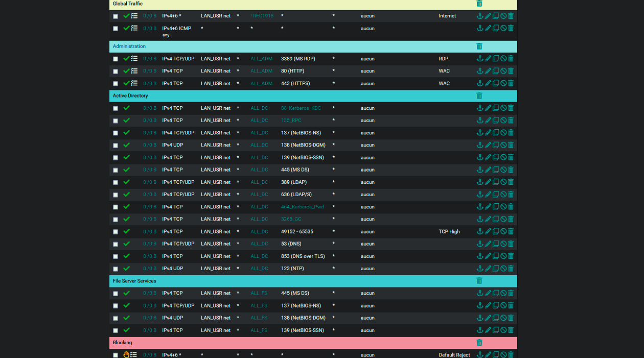
Task: Click the "Internet" rule description
Action: tap(447, 16)
